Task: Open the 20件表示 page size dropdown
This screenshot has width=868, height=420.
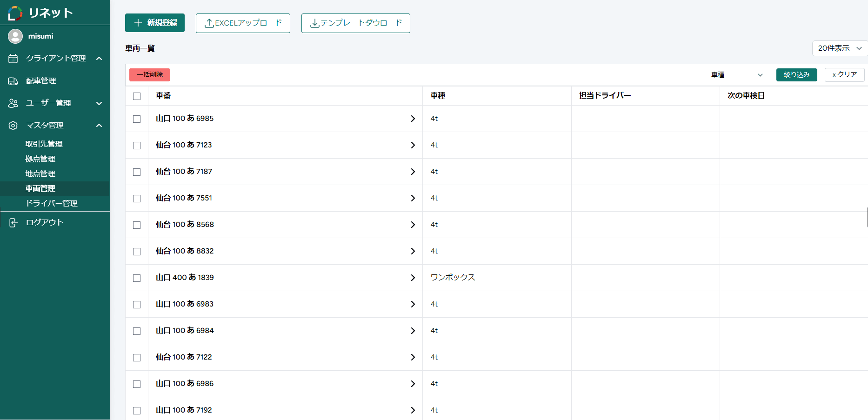Action: click(x=840, y=48)
